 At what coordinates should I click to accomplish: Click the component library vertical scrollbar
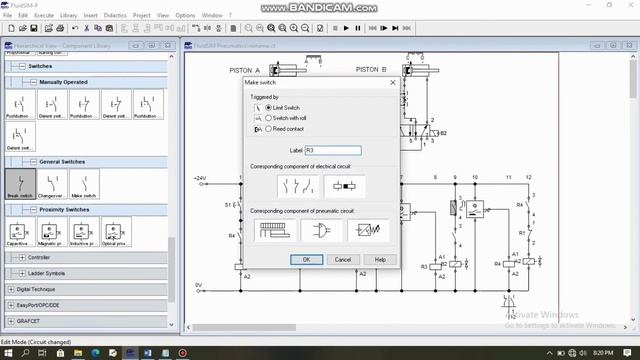click(x=171, y=269)
